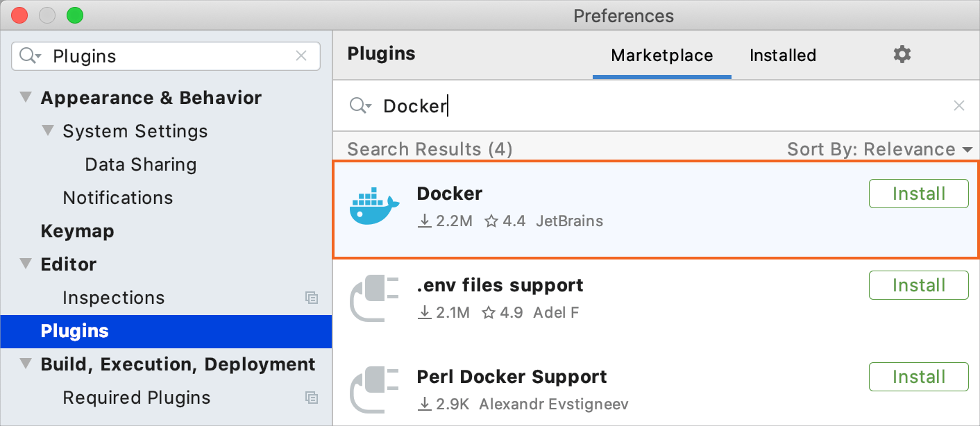Click the copy icon beside Inspections
980x426 pixels.
312,298
